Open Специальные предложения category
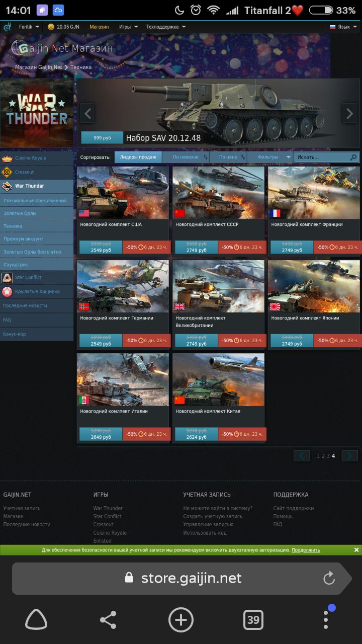 (x=37, y=200)
